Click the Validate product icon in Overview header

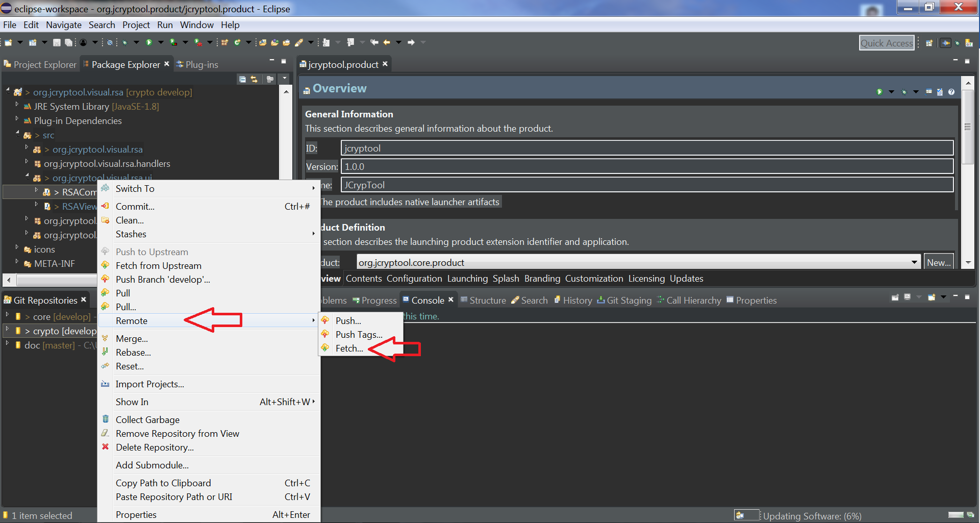pos(940,92)
